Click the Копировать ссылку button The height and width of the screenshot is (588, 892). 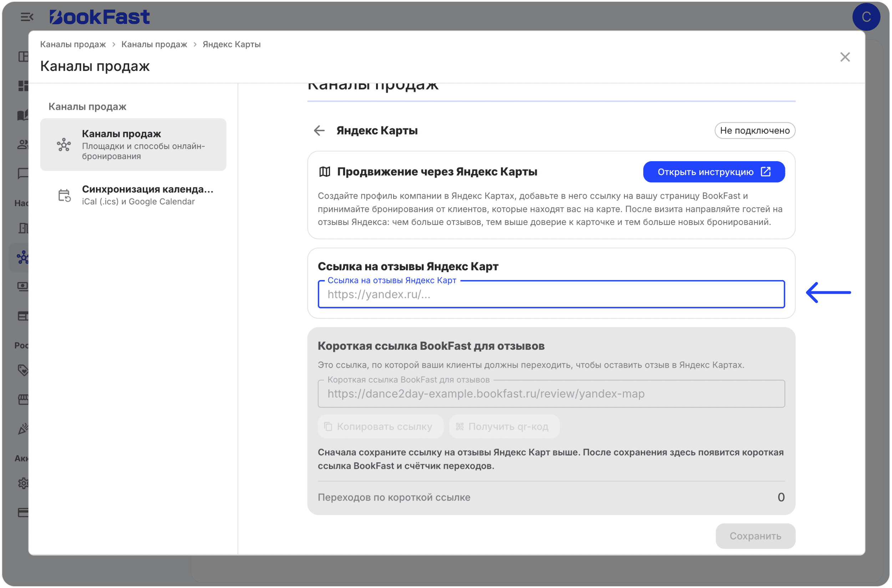[380, 426]
